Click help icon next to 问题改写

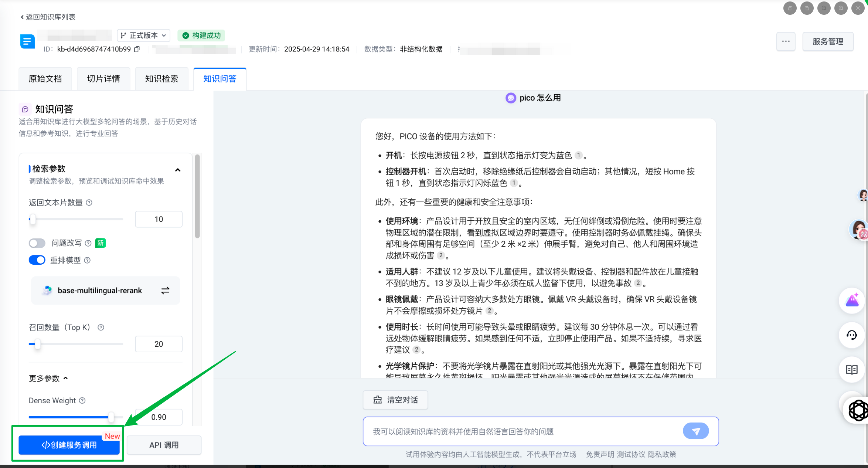coord(88,243)
